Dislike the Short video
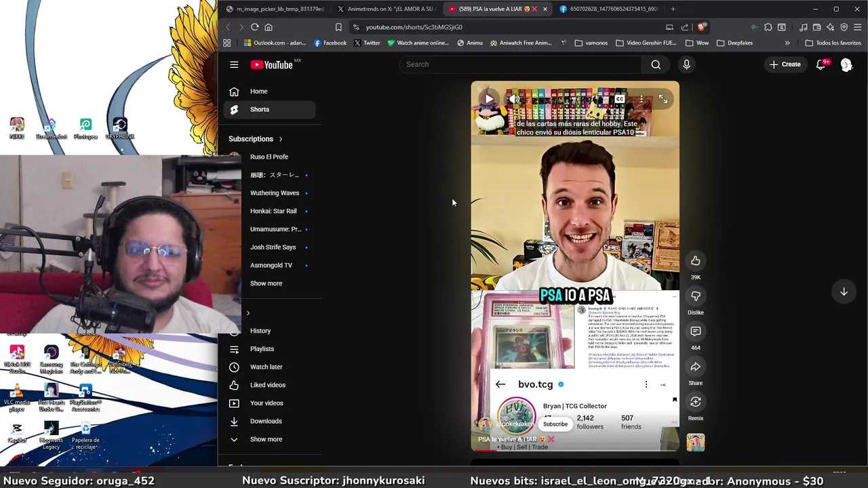Viewport: 868px width, 488px height. tap(696, 296)
